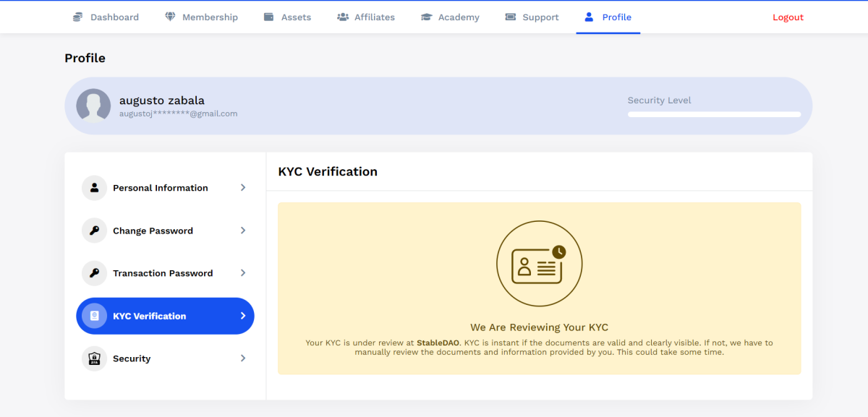Click the KYC Verification chevron arrow
The width and height of the screenshot is (868, 417).
pyautogui.click(x=243, y=316)
